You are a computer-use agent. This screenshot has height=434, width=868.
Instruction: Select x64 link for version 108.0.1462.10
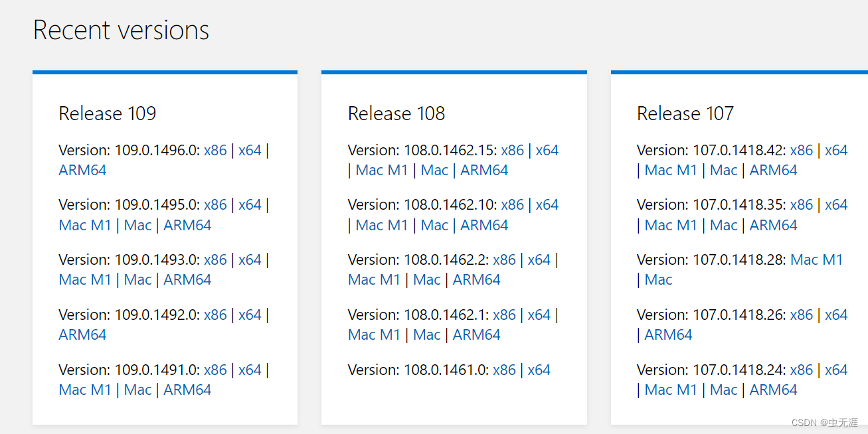547,204
